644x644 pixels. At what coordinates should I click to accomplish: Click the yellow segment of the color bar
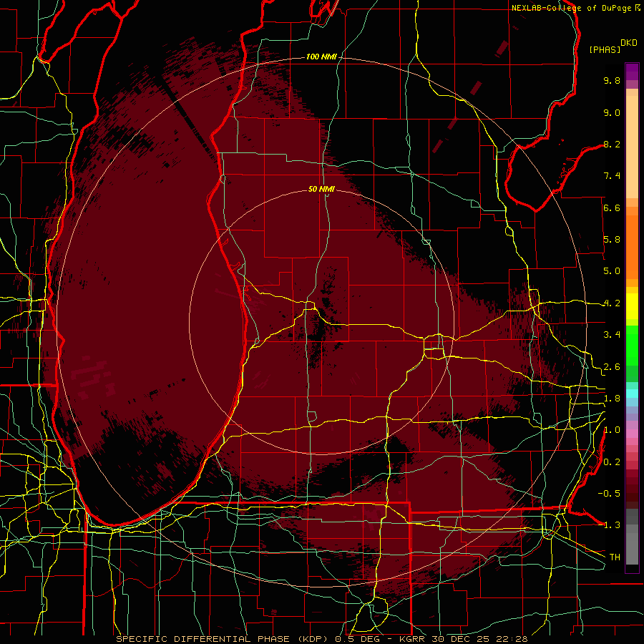point(632,306)
